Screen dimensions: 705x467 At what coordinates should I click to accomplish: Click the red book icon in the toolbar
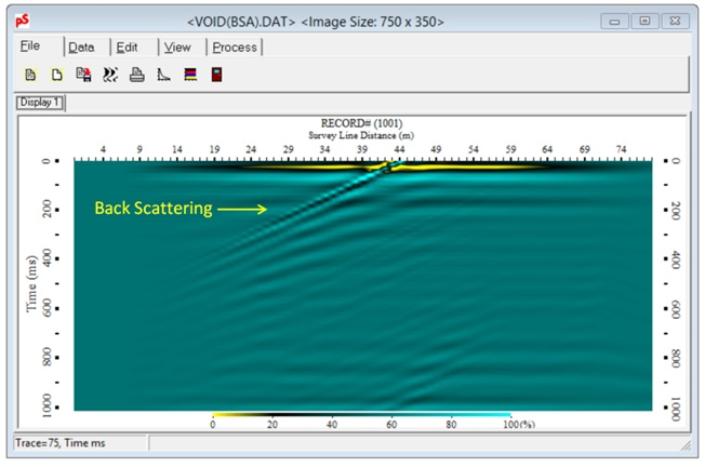pos(216,74)
